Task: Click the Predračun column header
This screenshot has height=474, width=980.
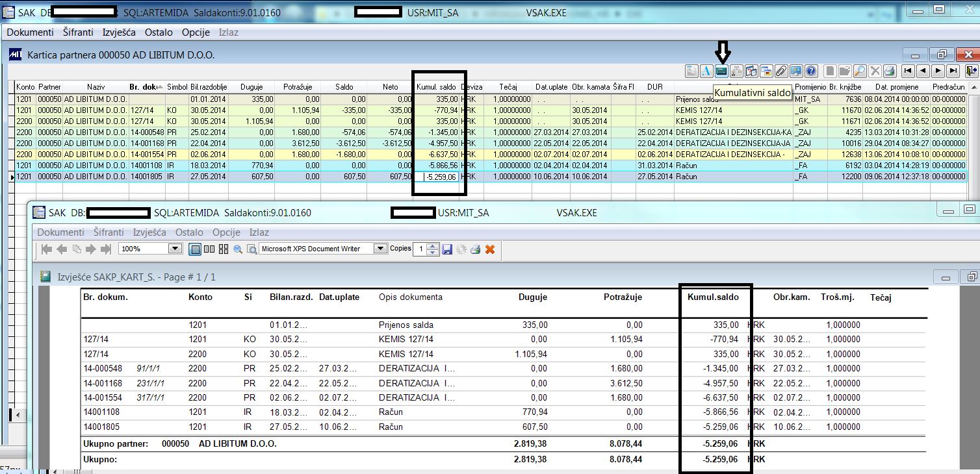Action: [x=949, y=87]
